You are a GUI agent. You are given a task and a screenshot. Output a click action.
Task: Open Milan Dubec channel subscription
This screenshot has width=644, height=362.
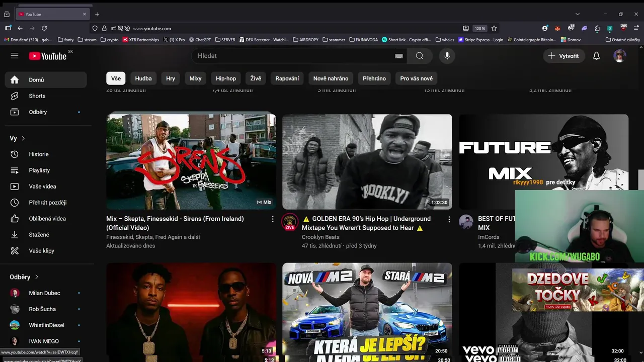click(46, 293)
